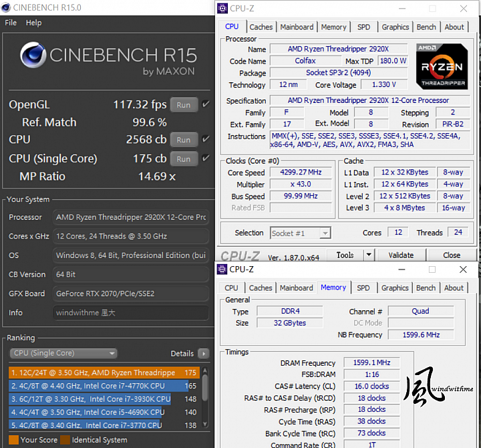Switch to Mainboard tab in lower CPU-Z
This screenshot has height=448, width=481.
297,288
